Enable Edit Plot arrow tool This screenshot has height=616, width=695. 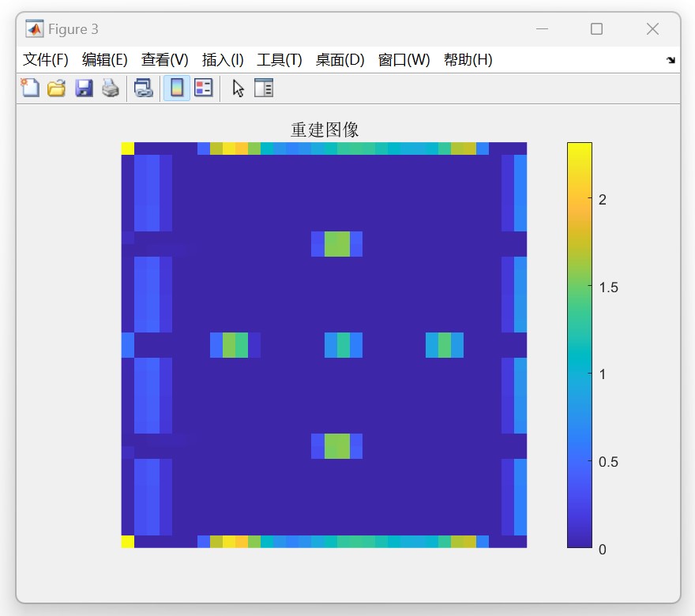(x=238, y=88)
